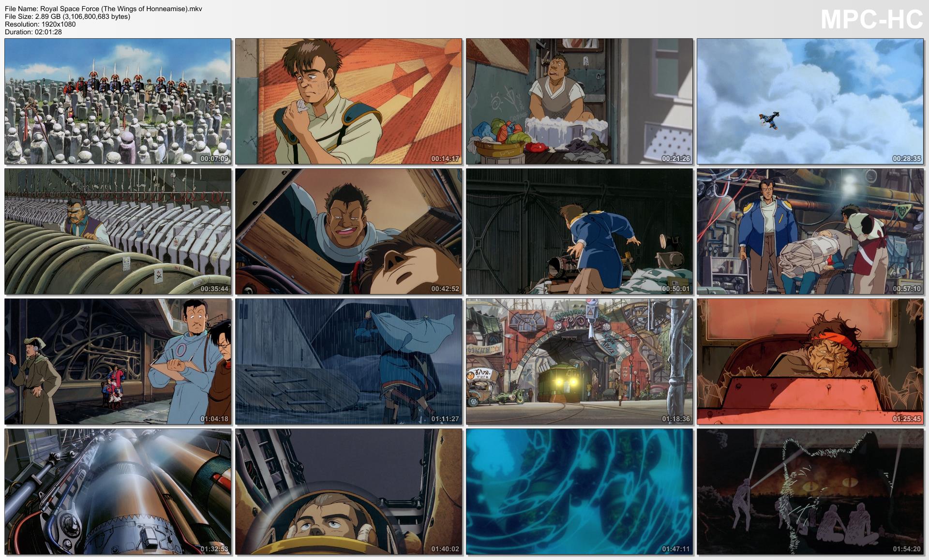Select the thumbnail of man with red headband
929x560 pixels.
point(810,362)
